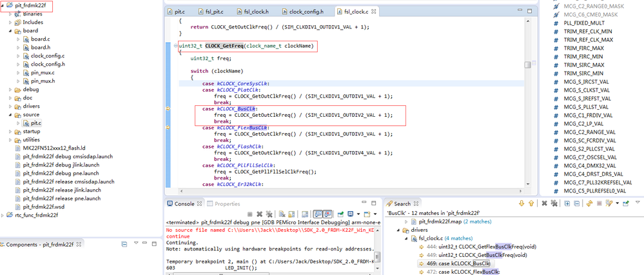Open Display Selected Console dropdown arrow

tap(358, 214)
